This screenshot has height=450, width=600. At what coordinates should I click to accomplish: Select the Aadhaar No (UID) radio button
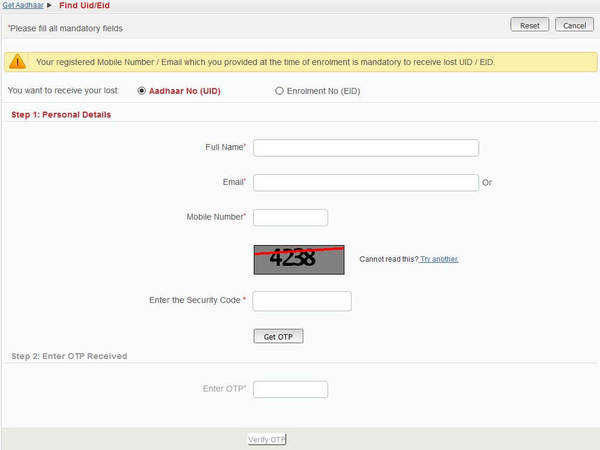click(x=141, y=91)
